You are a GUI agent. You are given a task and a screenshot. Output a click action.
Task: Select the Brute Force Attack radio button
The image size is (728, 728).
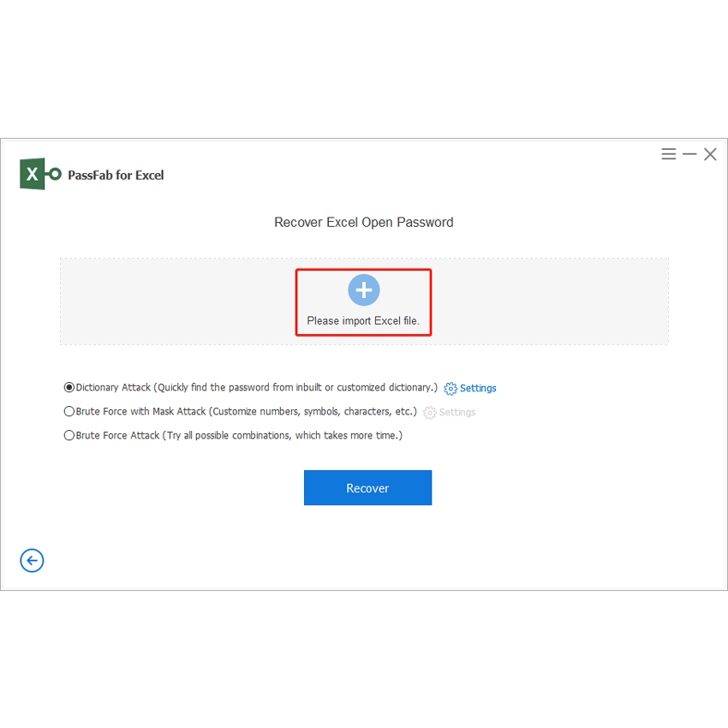coord(69,435)
